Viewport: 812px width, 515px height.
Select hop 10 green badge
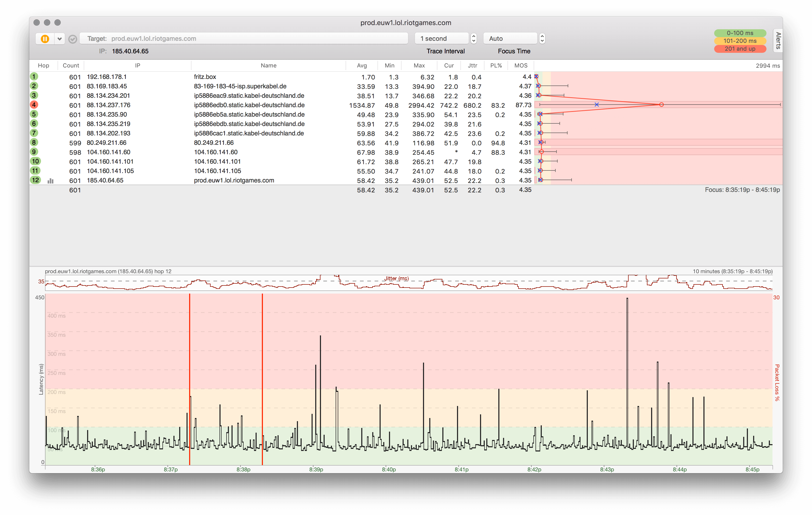tap(35, 162)
